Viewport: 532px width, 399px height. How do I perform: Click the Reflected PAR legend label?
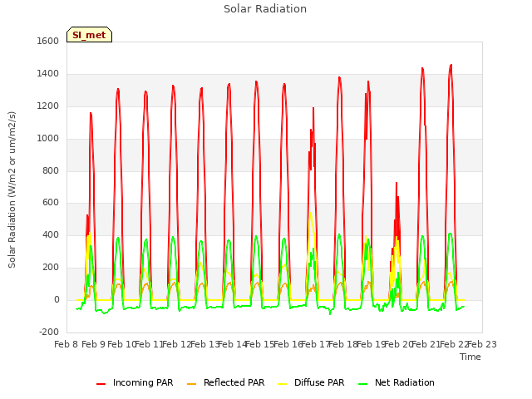234,382
